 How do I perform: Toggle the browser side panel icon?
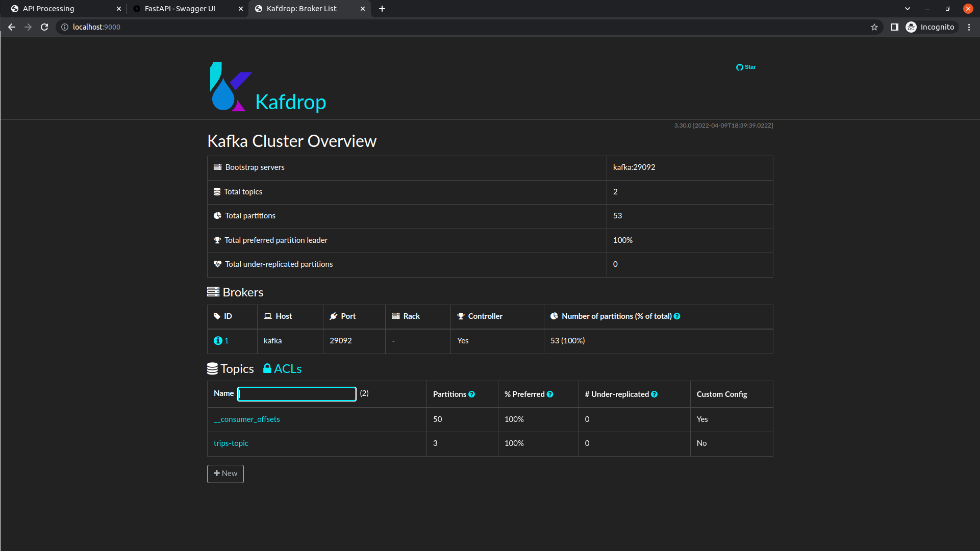coord(894,27)
